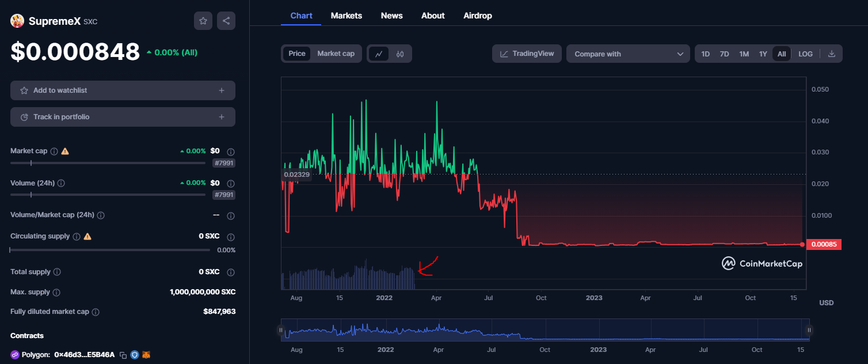Switch to candlestick chart icon

coord(400,54)
